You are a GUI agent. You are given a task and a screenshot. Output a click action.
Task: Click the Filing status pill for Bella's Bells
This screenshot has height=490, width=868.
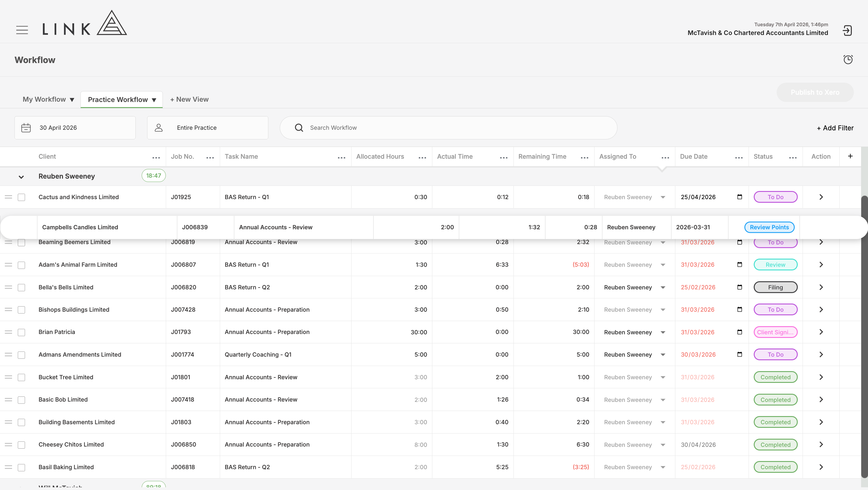pyautogui.click(x=775, y=287)
